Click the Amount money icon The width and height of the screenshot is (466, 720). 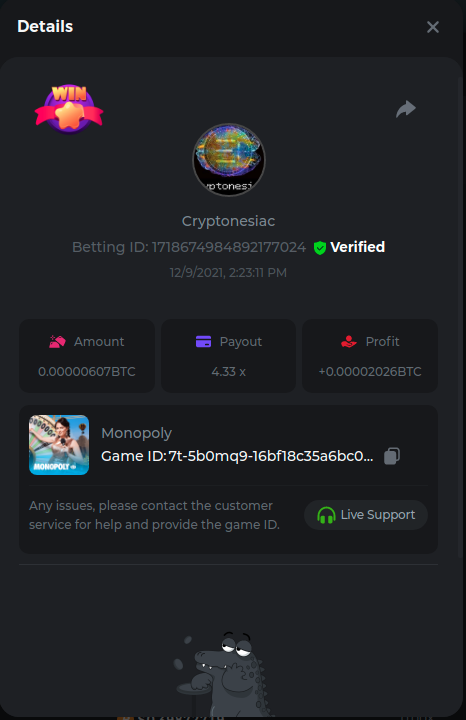57,342
